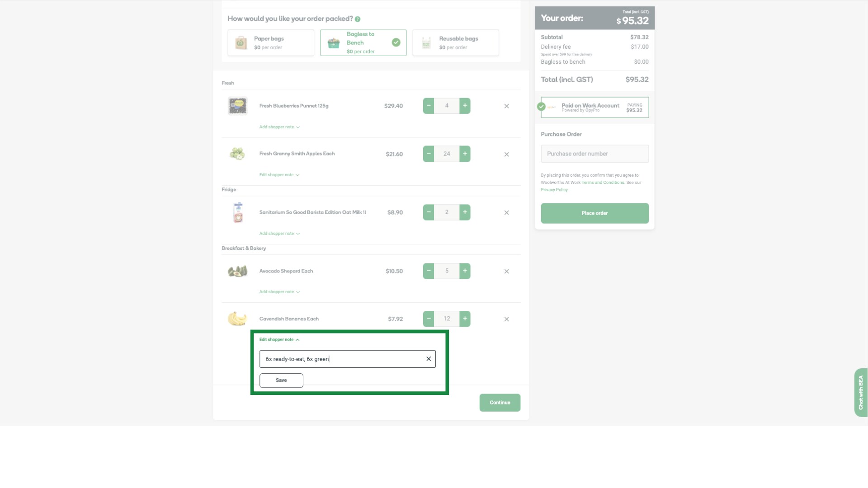Clear the banana shopper note text
The width and height of the screenshot is (868, 488).
pyautogui.click(x=428, y=359)
